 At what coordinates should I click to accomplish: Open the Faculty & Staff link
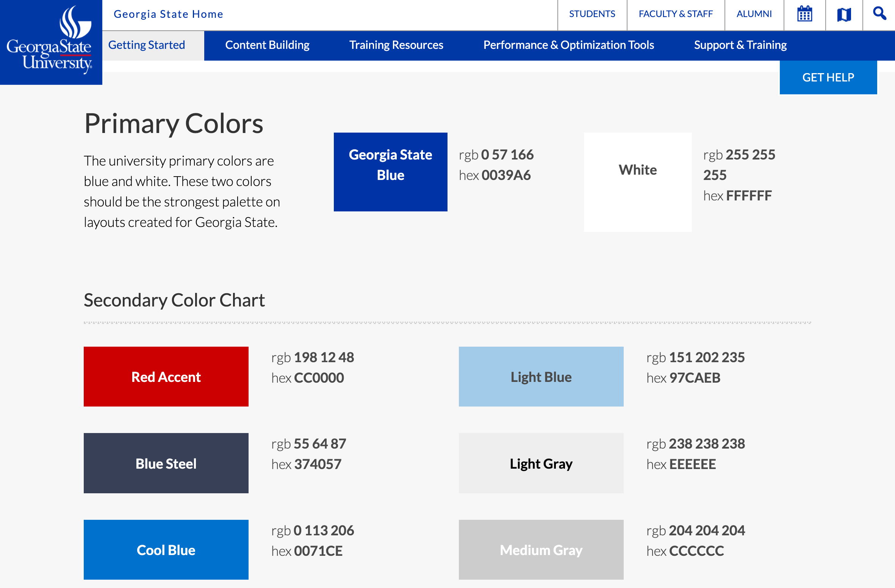(x=676, y=14)
